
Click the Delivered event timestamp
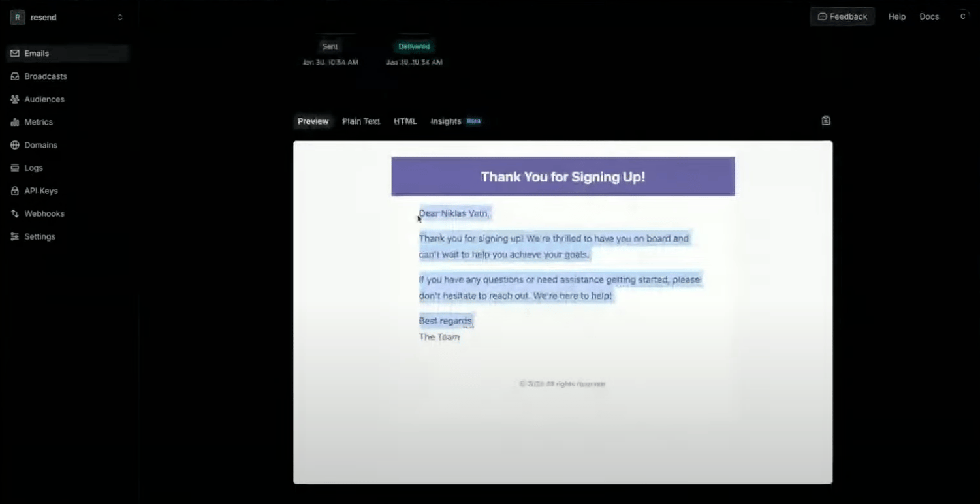click(x=414, y=63)
